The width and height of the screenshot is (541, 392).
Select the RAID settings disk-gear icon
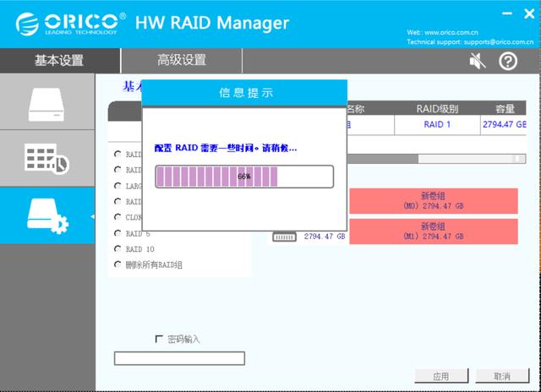click(x=47, y=215)
